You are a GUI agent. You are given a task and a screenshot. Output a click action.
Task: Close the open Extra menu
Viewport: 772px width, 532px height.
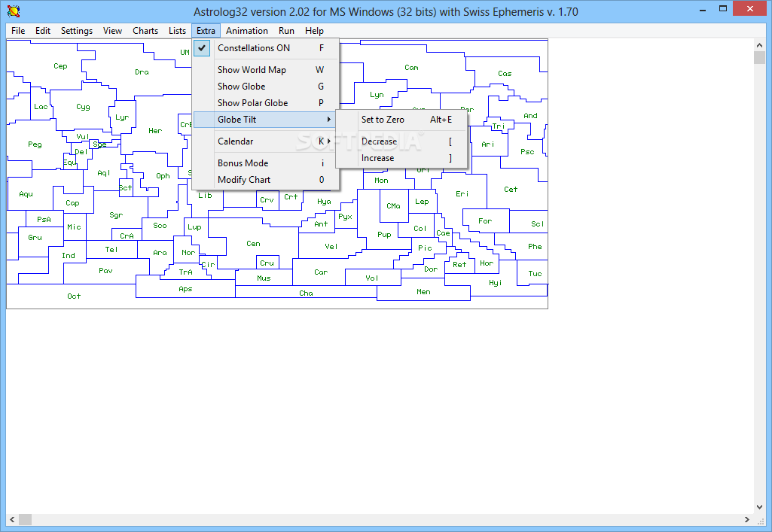click(206, 31)
